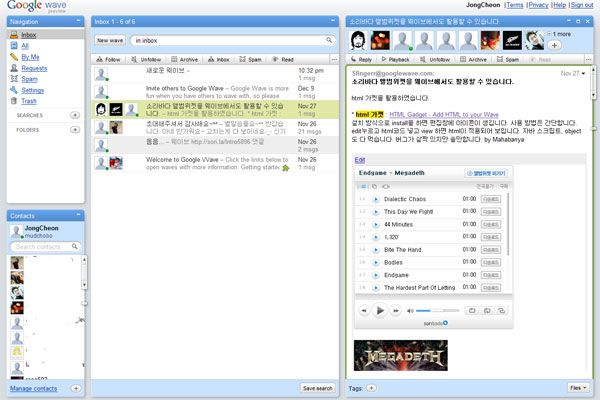Click the Megadeth album image
This screenshot has width=600, height=400.
pyautogui.click(x=401, y=355)
